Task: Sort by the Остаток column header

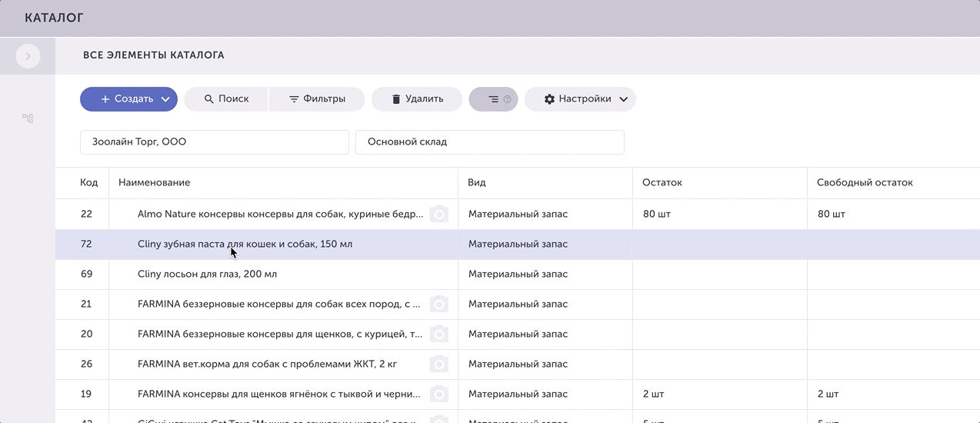Action: (x=662, y=183)
